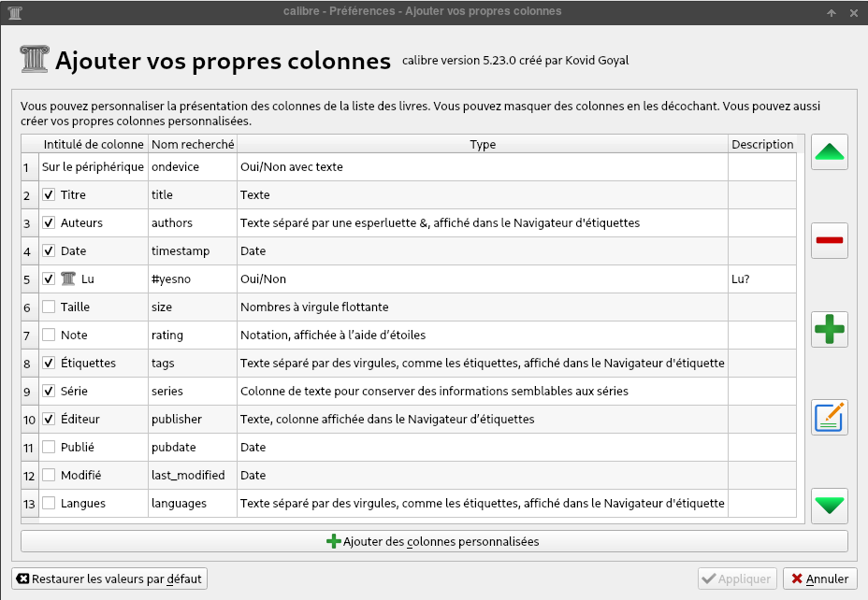868x600 pixels.
Task: Toggle the Note column checkbox
Action: [x=49, y=335]
